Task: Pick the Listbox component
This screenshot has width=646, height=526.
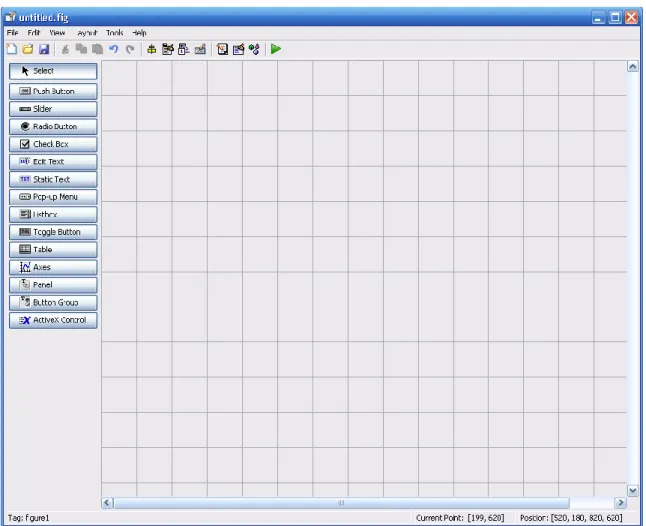Action: pos(53,214)
